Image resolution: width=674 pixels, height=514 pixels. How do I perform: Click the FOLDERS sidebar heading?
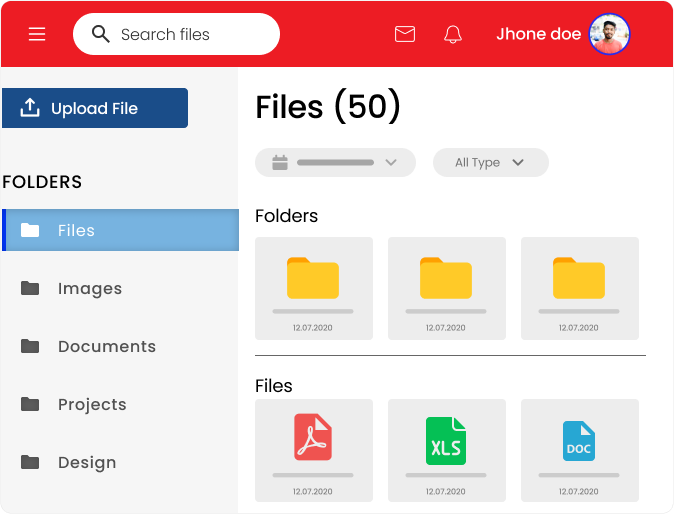[x=42, y=182]
